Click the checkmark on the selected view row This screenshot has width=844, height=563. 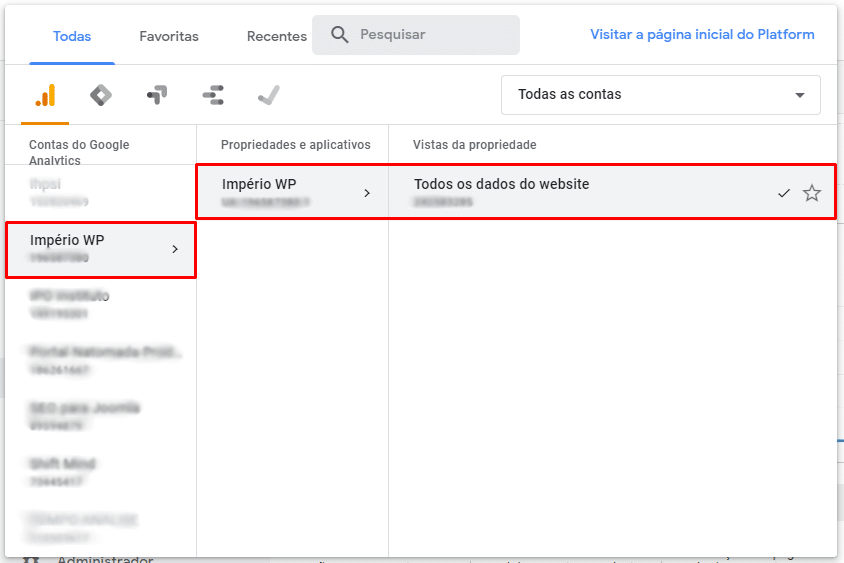[784, 193]
